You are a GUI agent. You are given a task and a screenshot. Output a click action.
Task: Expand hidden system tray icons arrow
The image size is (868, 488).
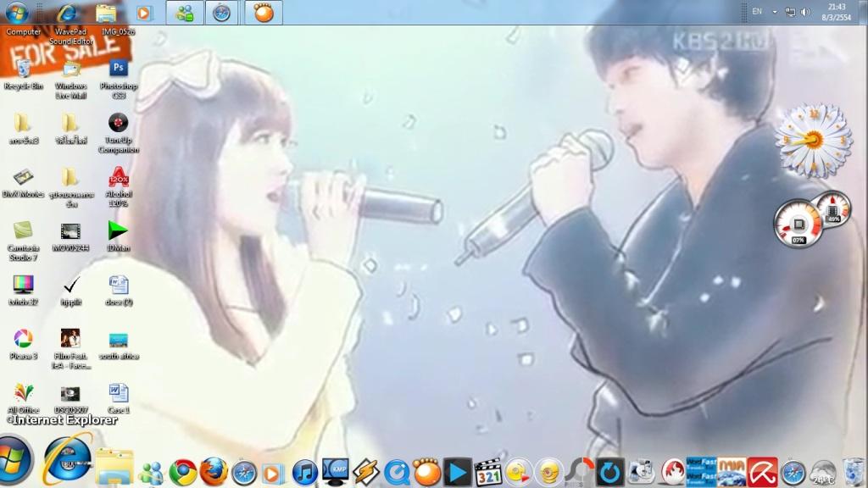pos(775,12)
